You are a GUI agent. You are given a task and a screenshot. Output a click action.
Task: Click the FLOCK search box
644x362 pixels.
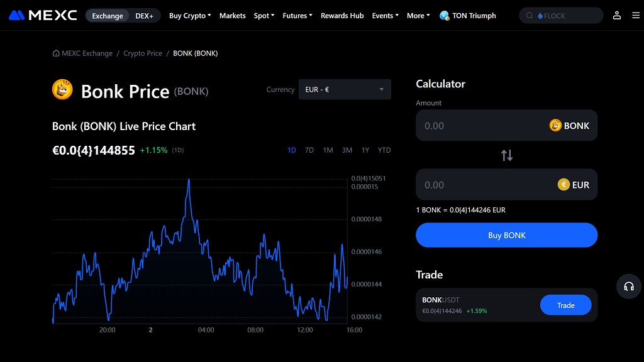click(x=561, y=16)
